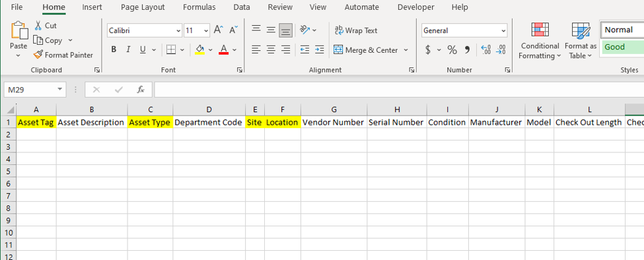This screenshot has height=260, width=644.
Task: Increase font size with large A
Action: pos(219,30)
